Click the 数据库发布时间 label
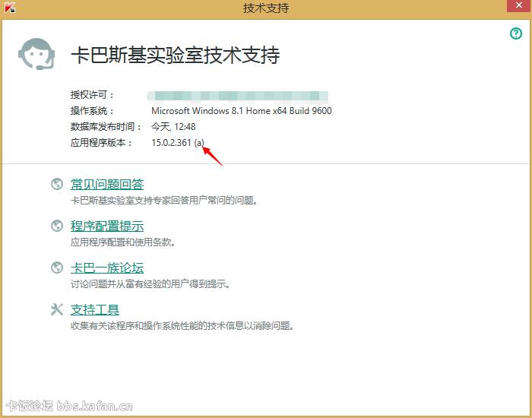This screenshot has width=532, height=418. 106,127
